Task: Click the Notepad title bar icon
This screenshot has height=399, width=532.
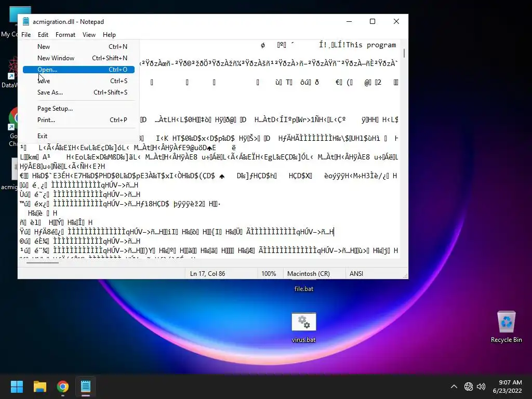Action: (x=26, y=21)
